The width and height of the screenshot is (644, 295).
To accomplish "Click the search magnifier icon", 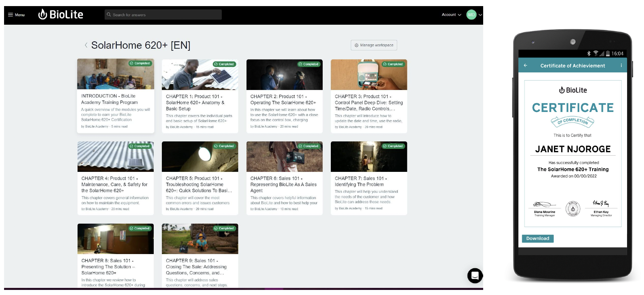I will pos(109,15).
